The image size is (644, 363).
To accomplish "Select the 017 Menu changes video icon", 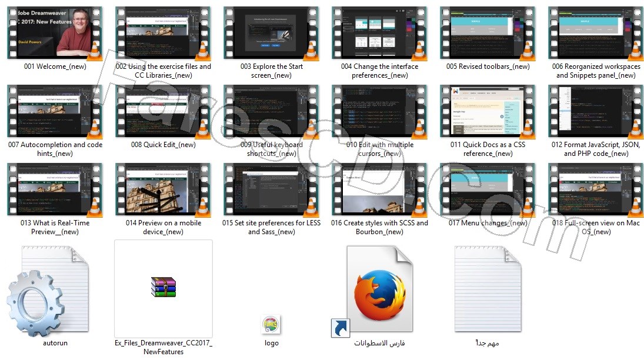I will (488, 189).
